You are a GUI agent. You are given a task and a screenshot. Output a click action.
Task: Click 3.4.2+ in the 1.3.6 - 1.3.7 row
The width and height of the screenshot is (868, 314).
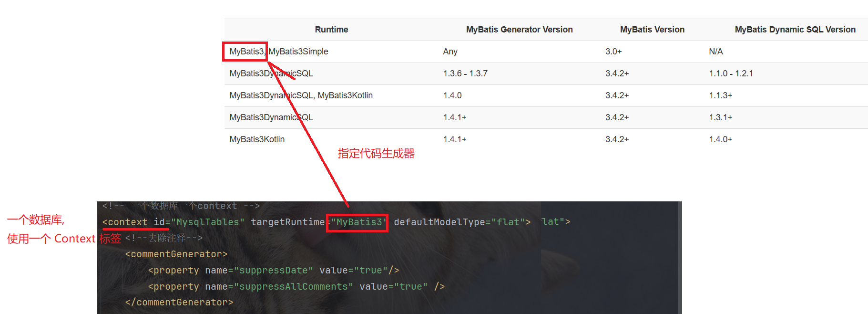[x=617, y=73]
